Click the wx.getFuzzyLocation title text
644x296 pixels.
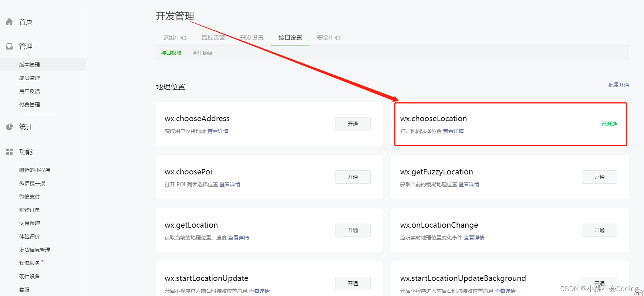pos(436,172)
